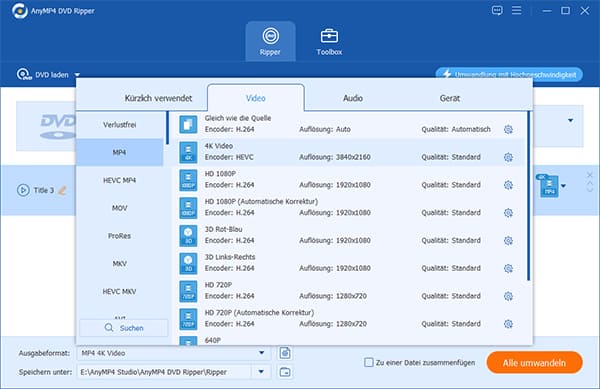Click the preset list scrollbar

tap(528, 196)
